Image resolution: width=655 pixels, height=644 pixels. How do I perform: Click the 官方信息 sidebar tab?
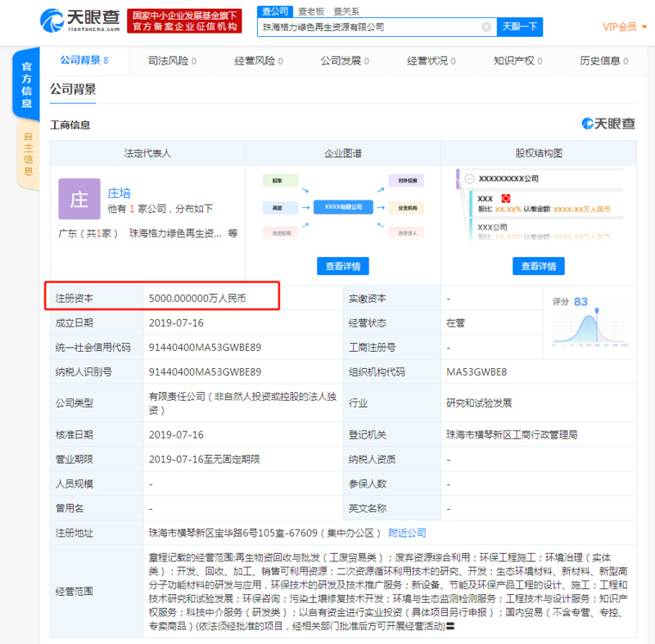(x=25, y=86)
